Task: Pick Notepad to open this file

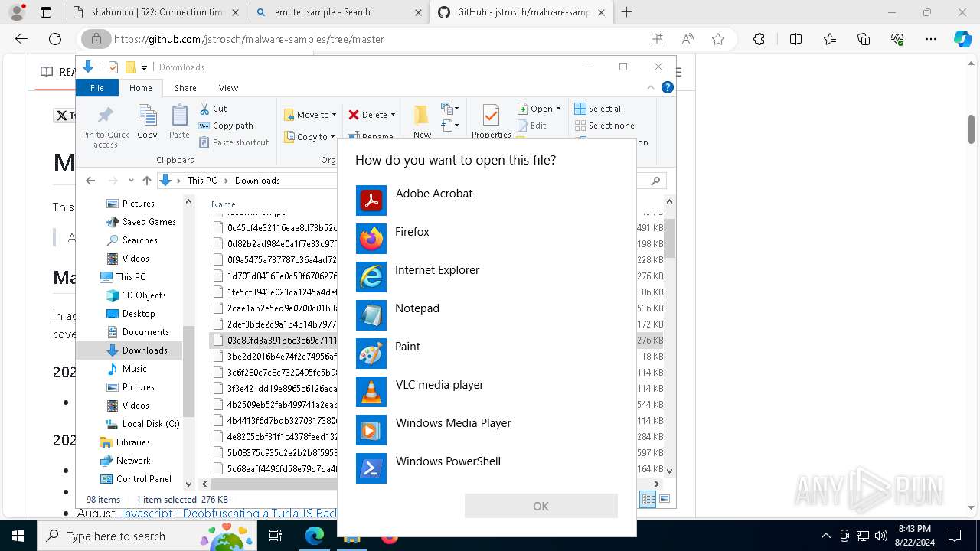Action: 487,315
